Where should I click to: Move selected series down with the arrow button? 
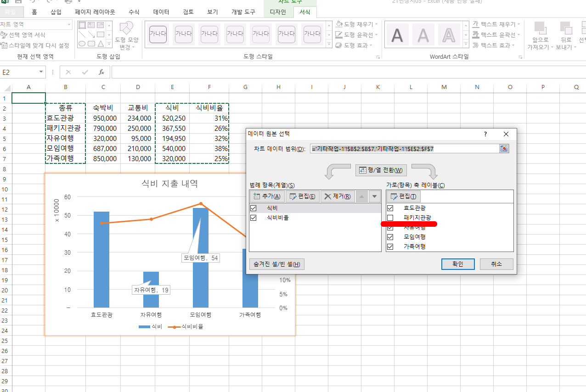(x=375, y=196)
